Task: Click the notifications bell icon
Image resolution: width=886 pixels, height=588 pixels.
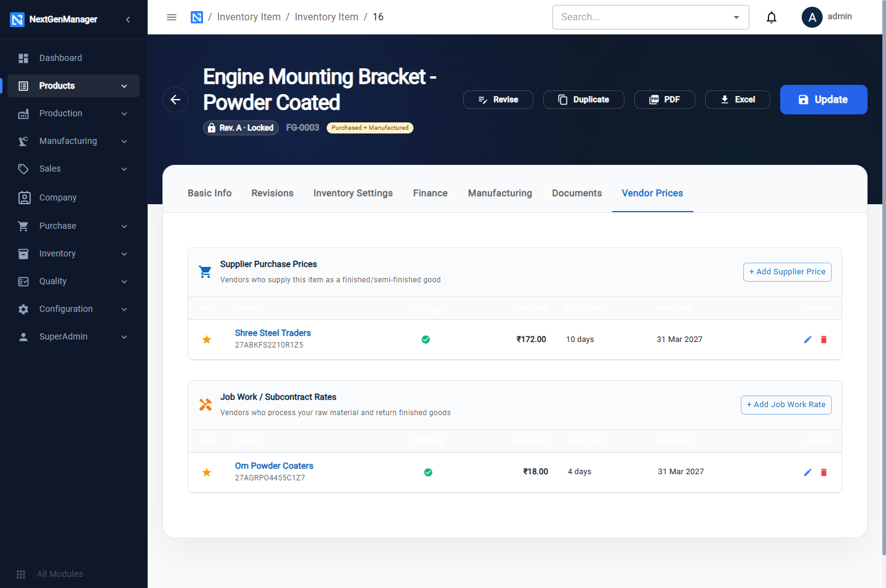Action: coord(772,17)
